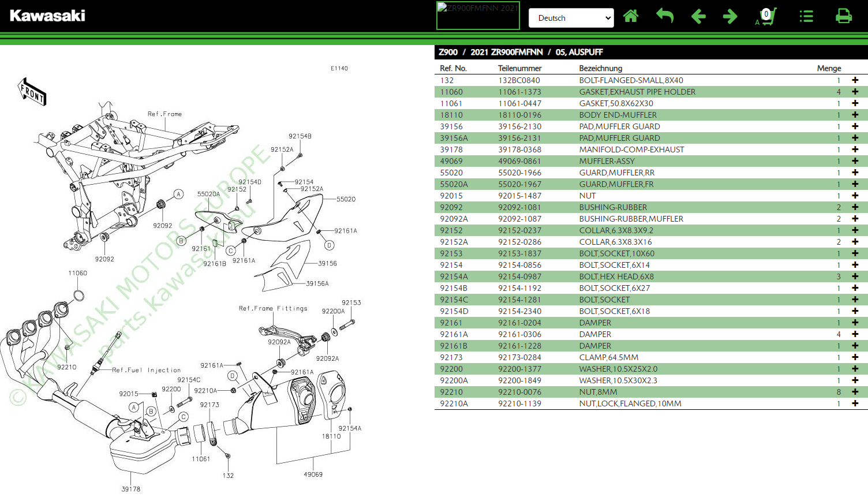The height and width of the screenshot is (497, 868).
Task: Add GASKET,EXHAUST PIPE HOLDER with plus icon
Action: point(855,92)
